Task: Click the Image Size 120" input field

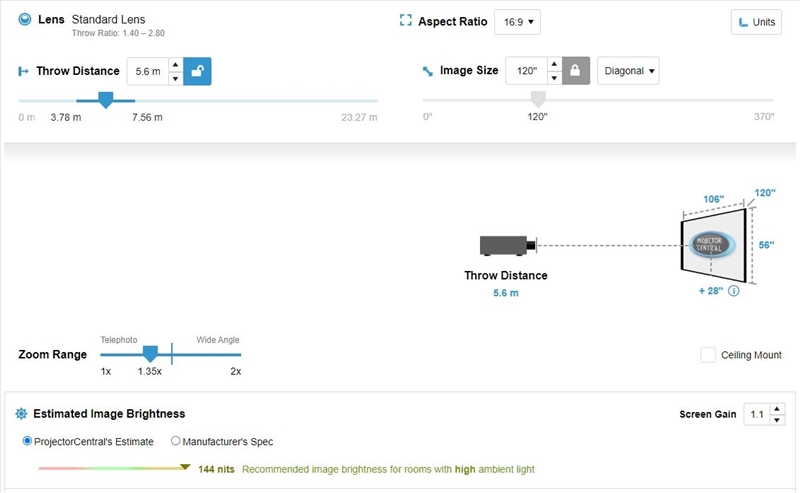Action: click(x=527, y=70)
